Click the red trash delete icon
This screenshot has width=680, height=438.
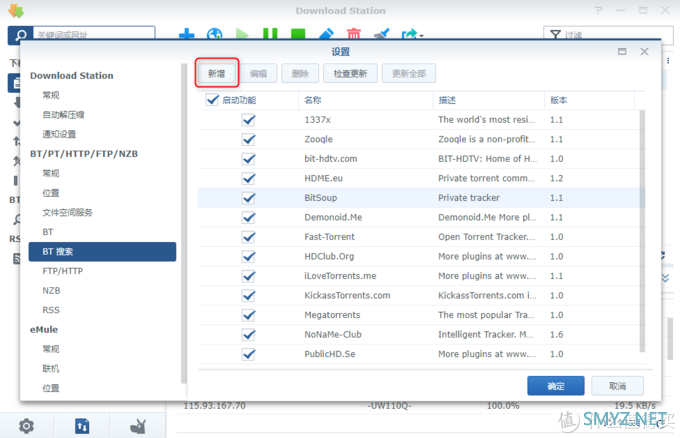[x=354, y=34]
